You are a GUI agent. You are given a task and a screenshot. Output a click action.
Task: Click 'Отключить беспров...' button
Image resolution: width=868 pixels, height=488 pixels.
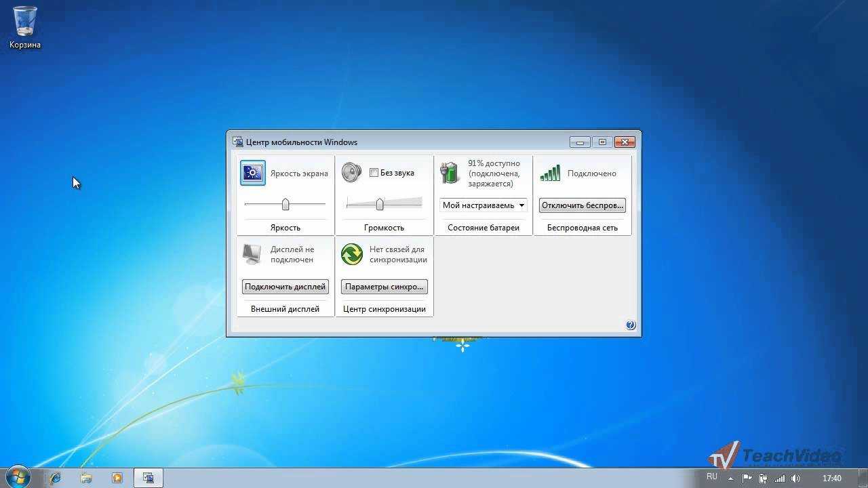[583, 205]
